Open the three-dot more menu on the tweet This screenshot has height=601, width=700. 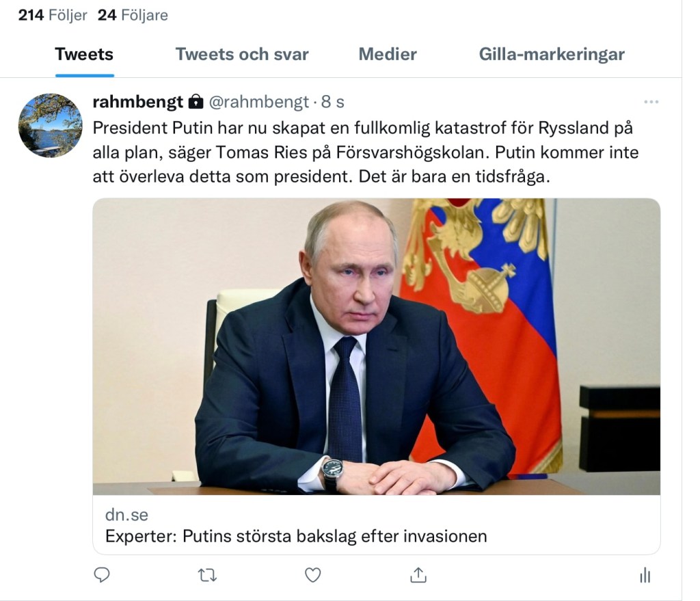click(651, 103)
